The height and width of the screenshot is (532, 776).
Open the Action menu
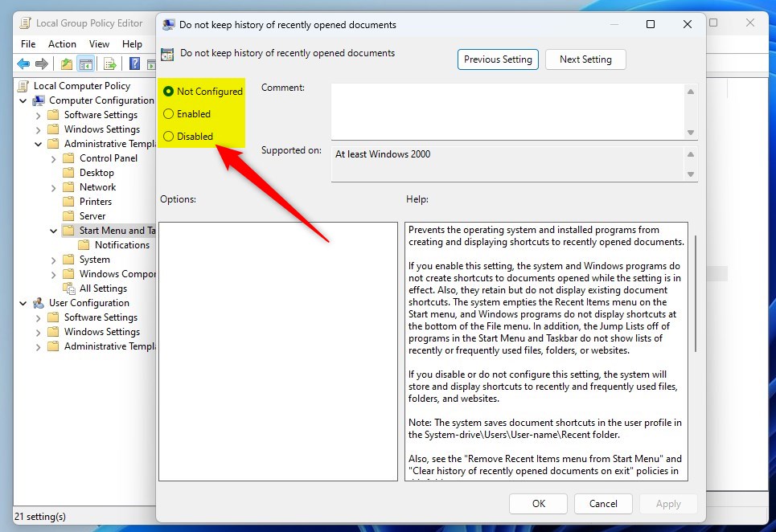[x=62, y=44]
